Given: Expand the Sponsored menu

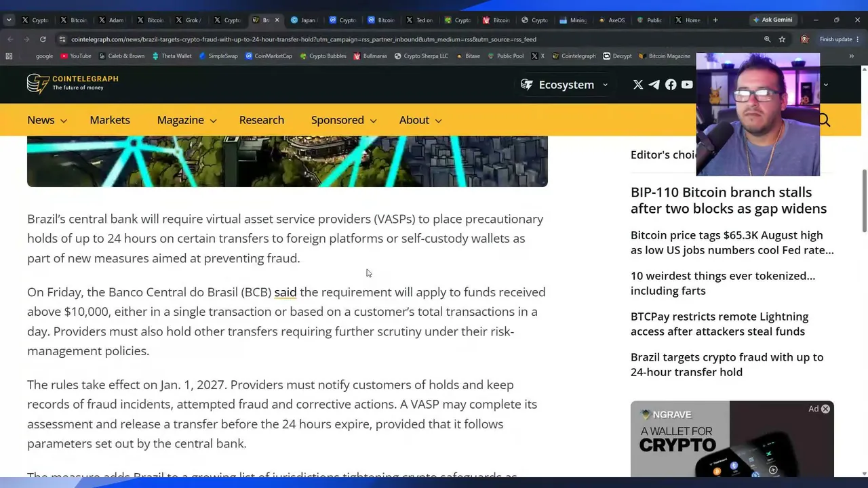Looking at the screenshot, I should [344, 120].
